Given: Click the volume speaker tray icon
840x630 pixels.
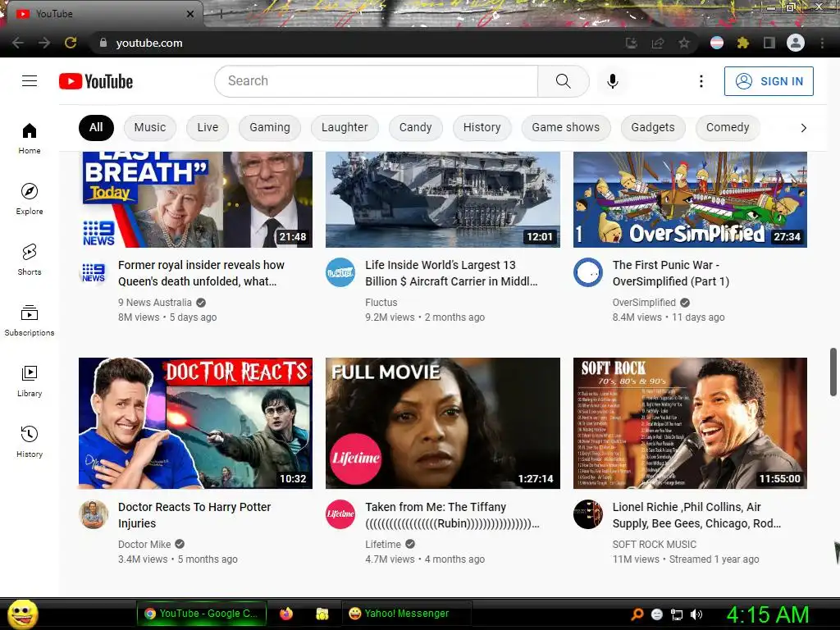Looking at the screenshot, I should point(696,614).
